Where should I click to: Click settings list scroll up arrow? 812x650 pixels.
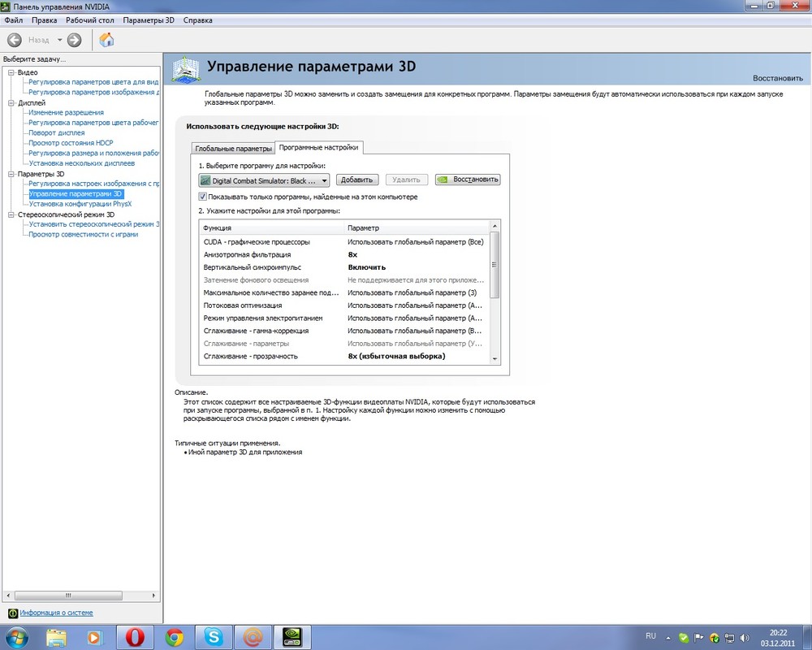tap(495, 226)
